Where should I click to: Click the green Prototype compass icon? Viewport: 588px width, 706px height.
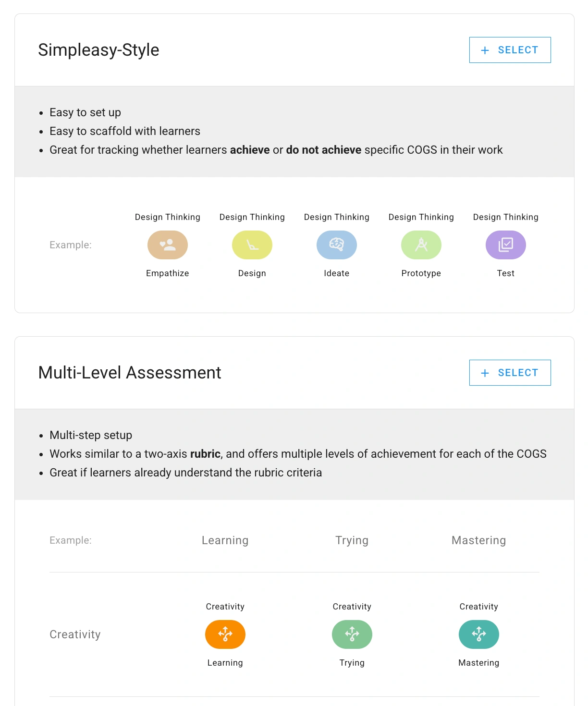[421, 245]
